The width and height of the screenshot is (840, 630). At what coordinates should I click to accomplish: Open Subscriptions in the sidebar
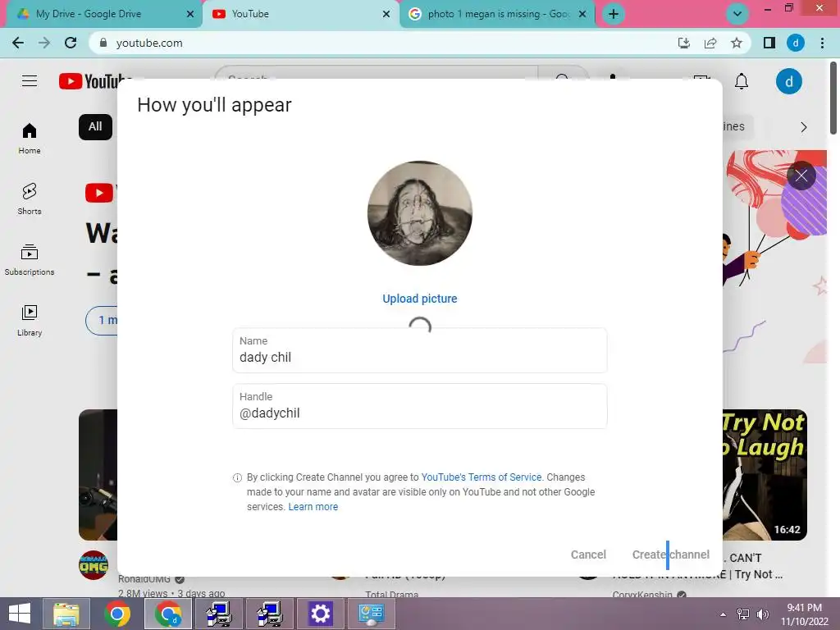(30, 260)
